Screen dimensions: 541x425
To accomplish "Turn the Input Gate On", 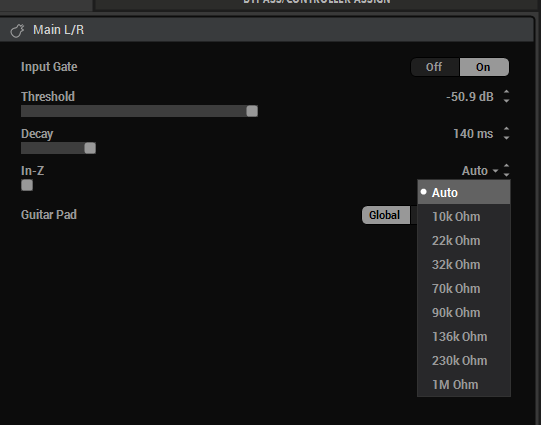I will [x=484, y=67].
